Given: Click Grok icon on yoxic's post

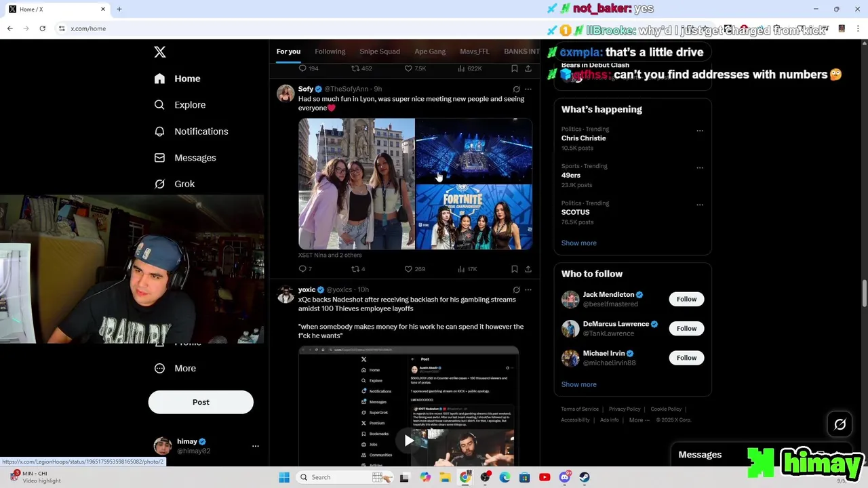Looking at the screenshot, I should (516, 290).
